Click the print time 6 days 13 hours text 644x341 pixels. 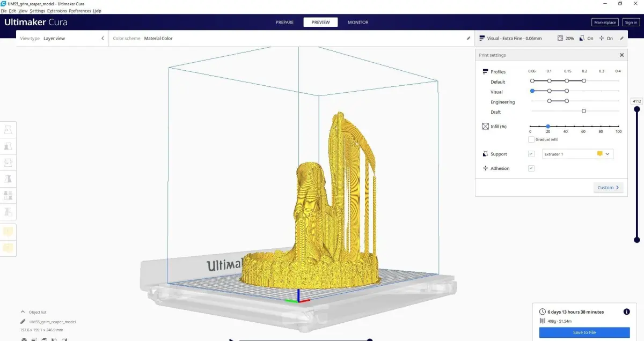click(576, 312)
